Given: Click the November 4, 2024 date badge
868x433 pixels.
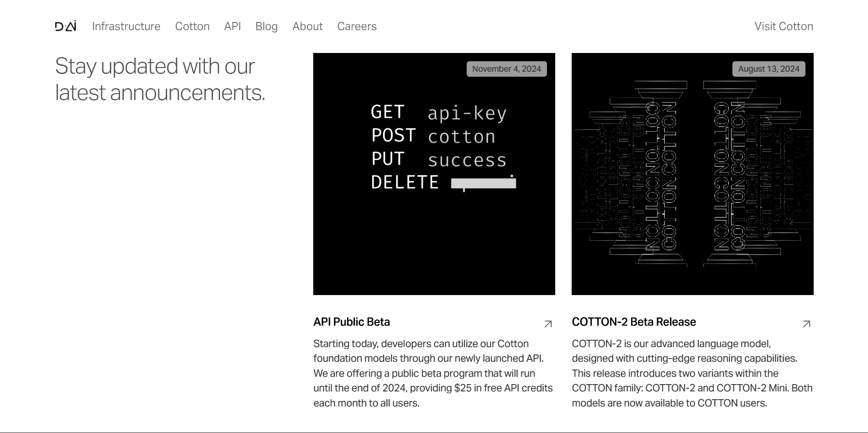Looking at the screenshot, I should click(506, 69).
